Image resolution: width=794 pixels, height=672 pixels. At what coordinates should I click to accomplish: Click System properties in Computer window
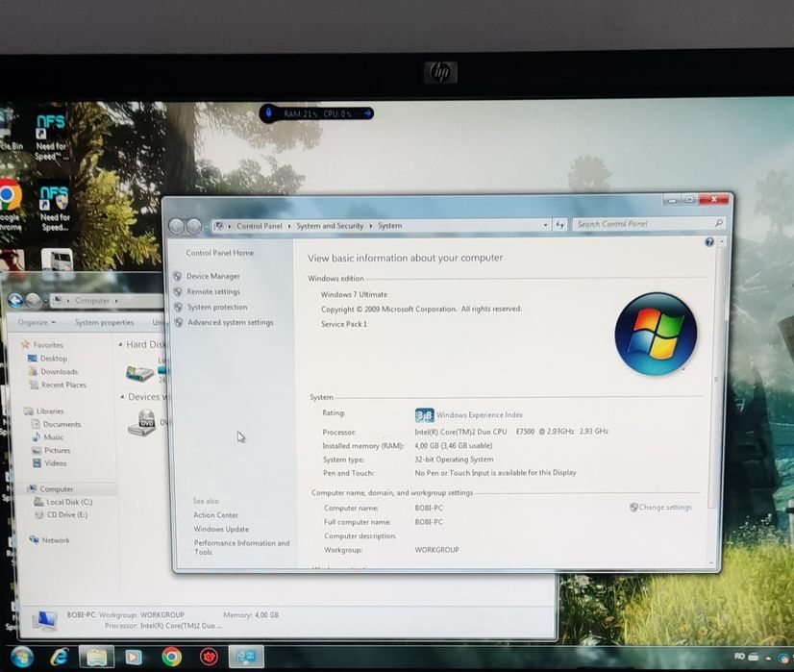105,323
